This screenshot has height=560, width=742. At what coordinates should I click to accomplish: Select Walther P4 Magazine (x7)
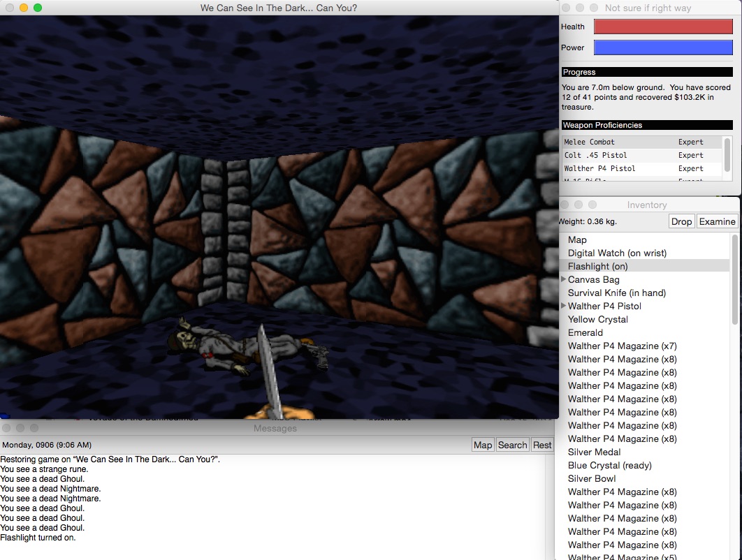[x=644, y=346]
